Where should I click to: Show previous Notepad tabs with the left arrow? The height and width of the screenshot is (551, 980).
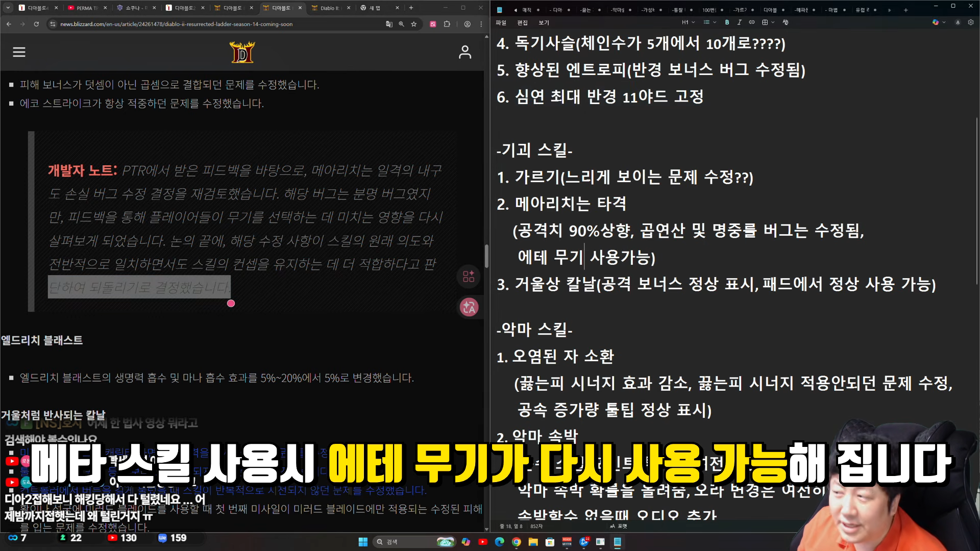(x=515, y=10)
